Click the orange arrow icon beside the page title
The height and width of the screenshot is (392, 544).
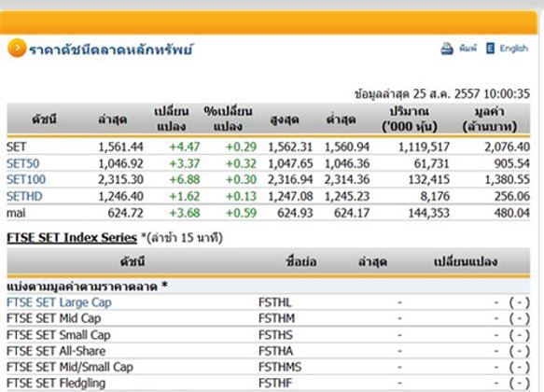(x=17, y=49)
